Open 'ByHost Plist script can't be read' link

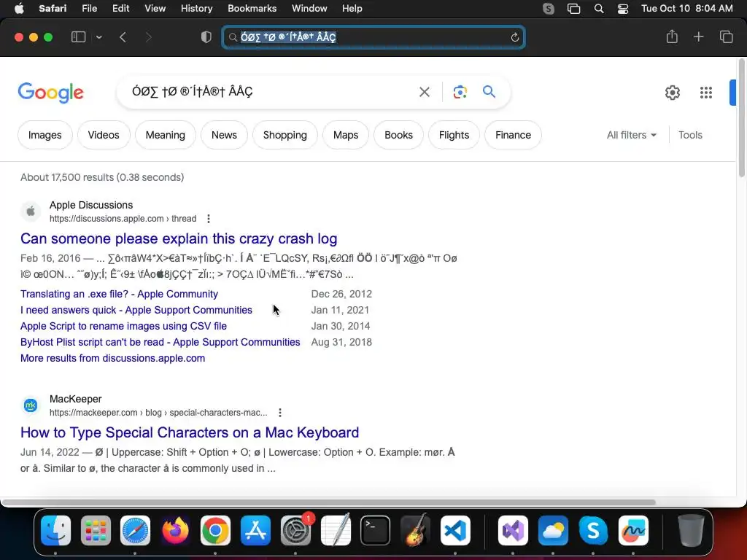coord(160,343)
